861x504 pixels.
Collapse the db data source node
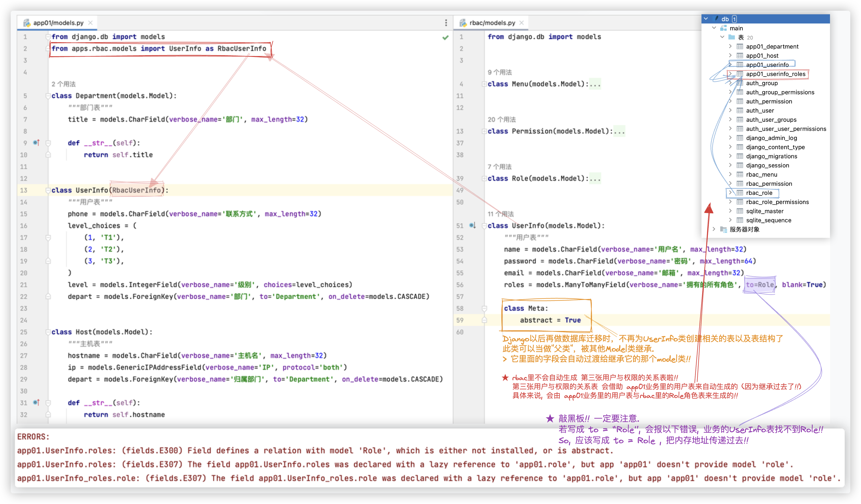click(706, 19)
